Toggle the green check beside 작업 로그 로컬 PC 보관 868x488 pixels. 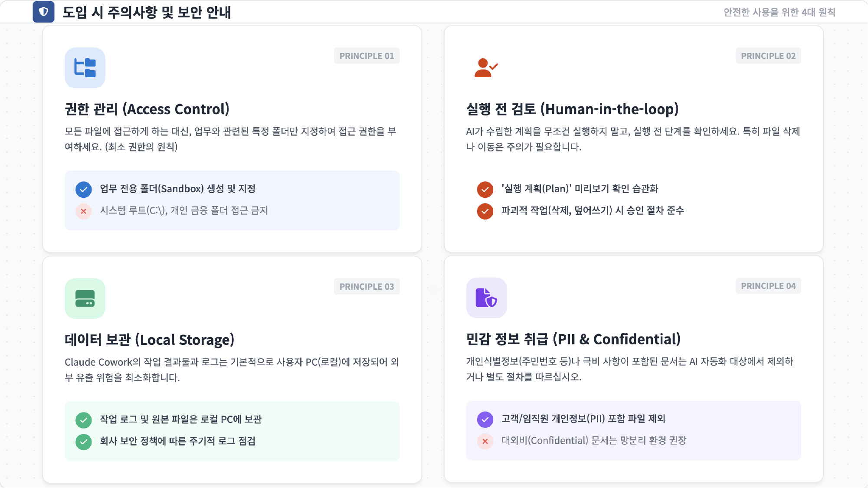(x=83, y=419)
